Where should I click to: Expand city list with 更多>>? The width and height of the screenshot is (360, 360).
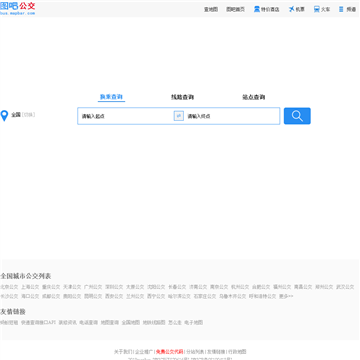click(286, 296)
